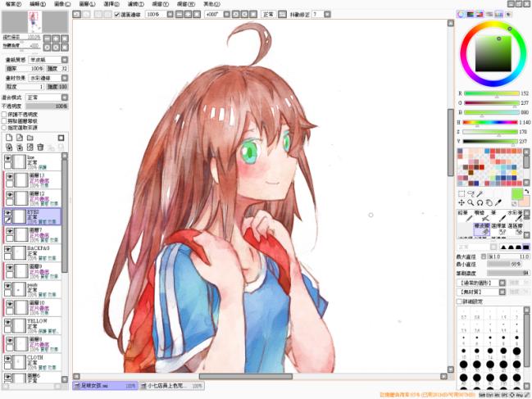Screen dimensions: 532x399
Task: Enable selection source checkbox
Action: 4,128
